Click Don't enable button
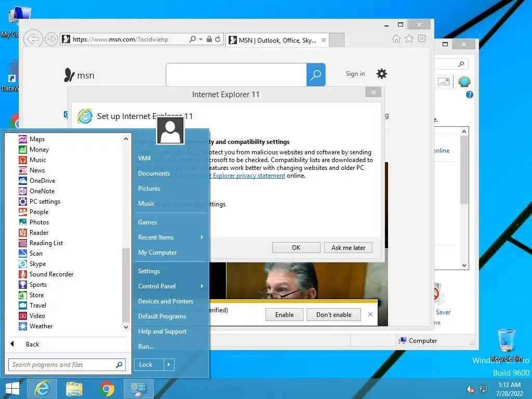The image size is (532, 399). coord(334,314)
